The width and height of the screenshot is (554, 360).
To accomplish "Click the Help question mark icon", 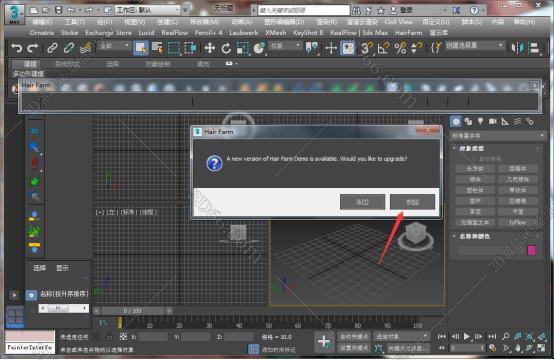I will 475,10.
